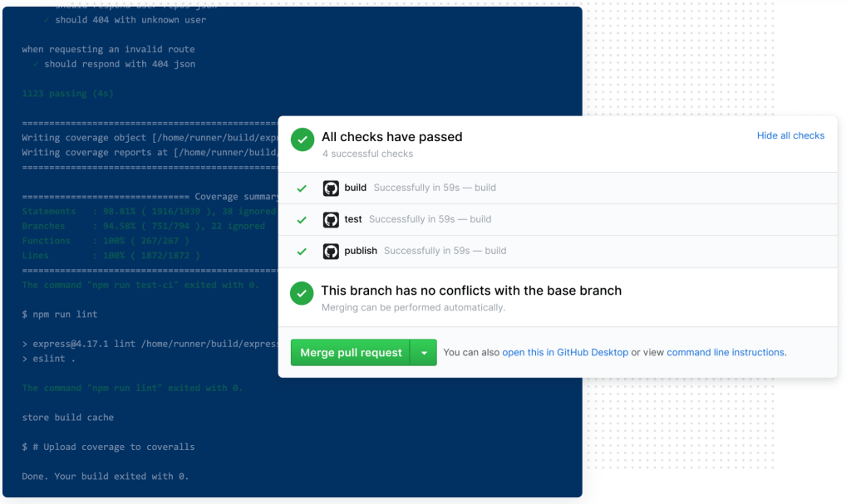Click the checkmark next to build row
Viewport: 851px width, 504px height.
point(302,188)
